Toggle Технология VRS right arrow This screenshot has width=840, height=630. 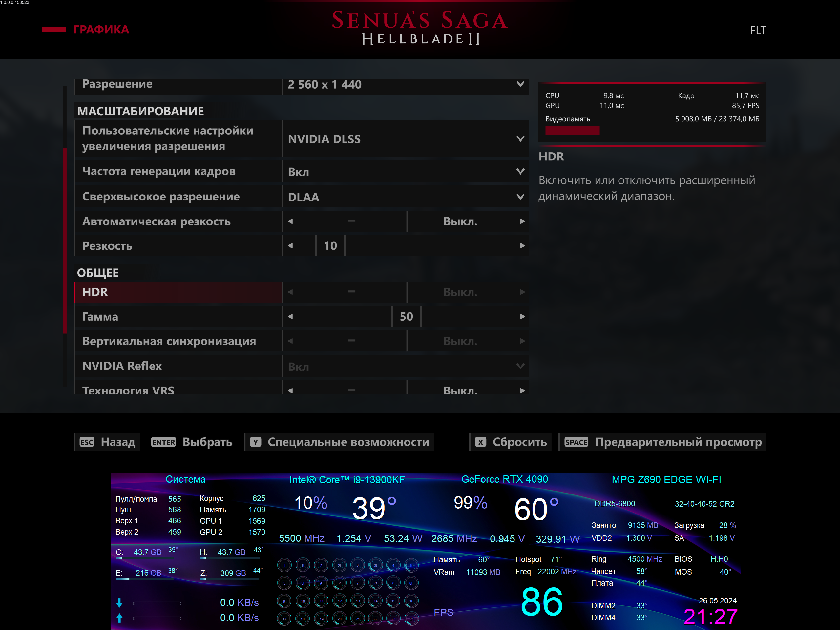522,390
